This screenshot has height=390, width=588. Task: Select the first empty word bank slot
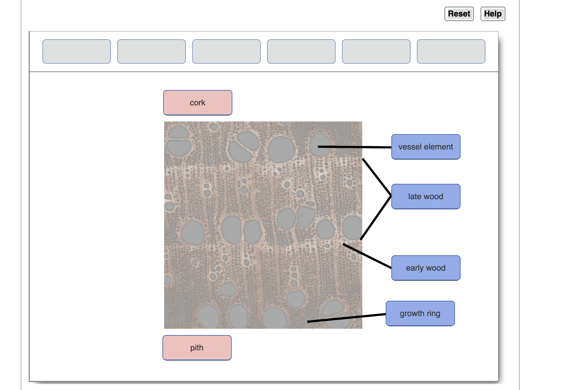[x=76, y=51]
